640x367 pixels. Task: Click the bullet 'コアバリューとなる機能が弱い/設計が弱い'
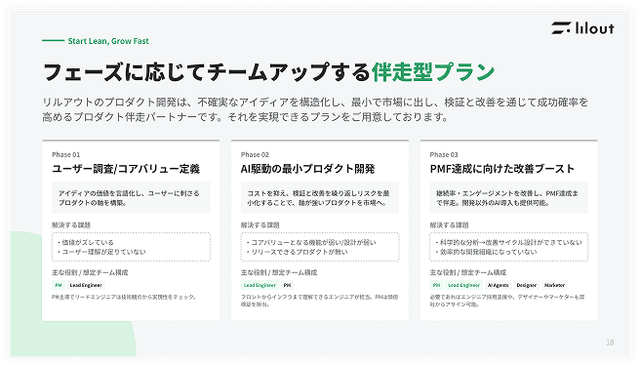[x=311, y=242]
